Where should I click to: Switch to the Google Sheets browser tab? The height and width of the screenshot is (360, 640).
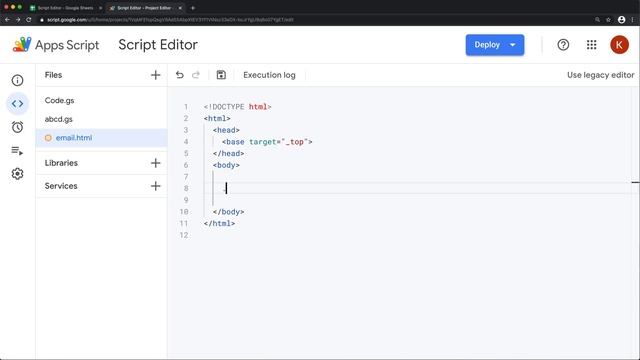pos(65,8)
